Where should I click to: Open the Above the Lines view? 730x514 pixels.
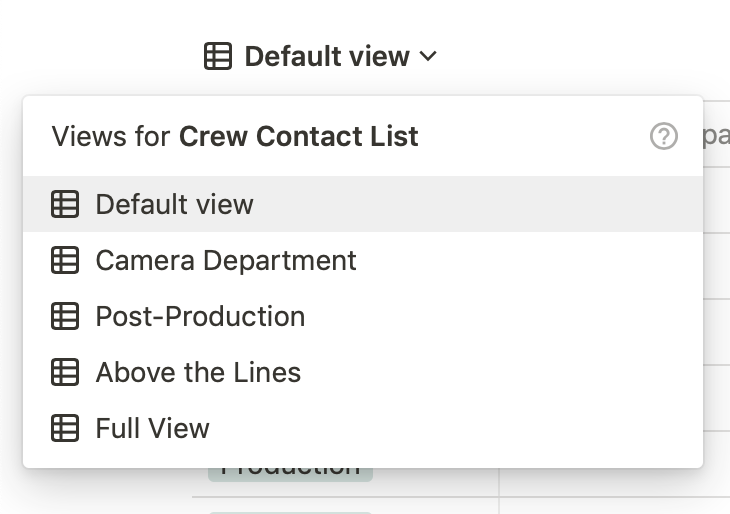[x=198, y=372]
